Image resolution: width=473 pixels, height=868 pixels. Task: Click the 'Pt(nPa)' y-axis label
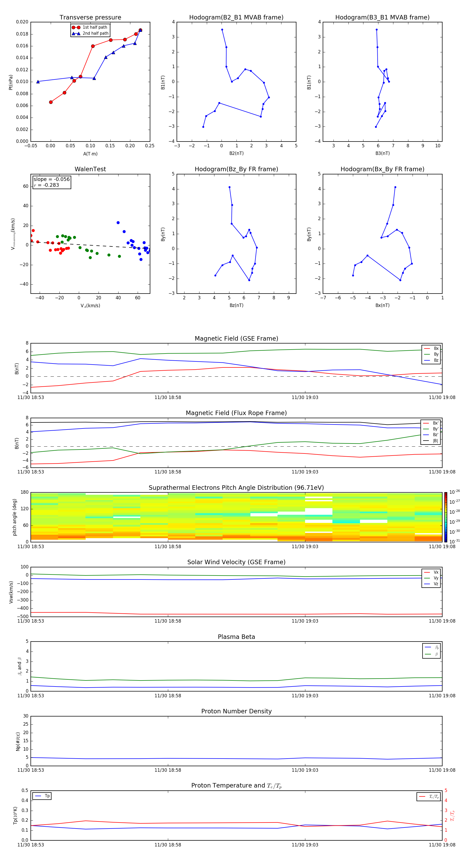point(11,82)
